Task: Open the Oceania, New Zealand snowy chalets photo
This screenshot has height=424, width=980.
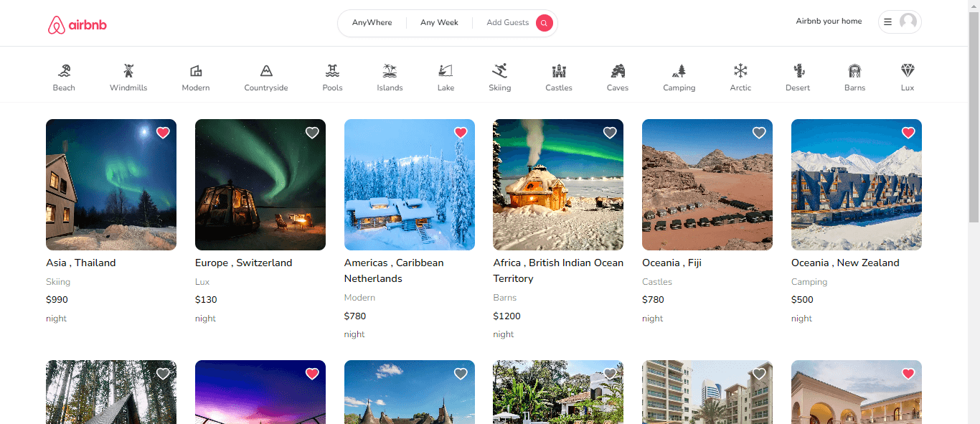Action: coord(857,184)
